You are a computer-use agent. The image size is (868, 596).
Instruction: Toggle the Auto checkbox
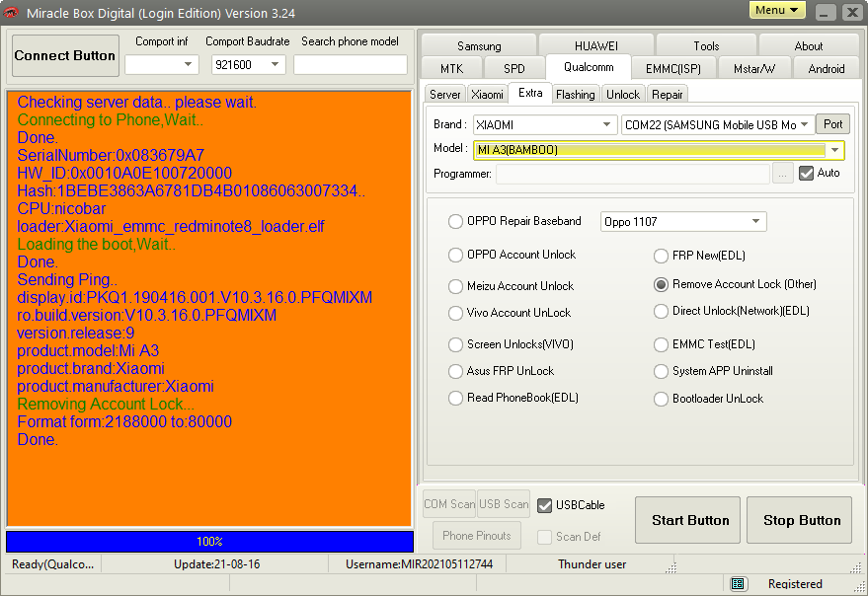pyautogui.click(x=806, y=174)
